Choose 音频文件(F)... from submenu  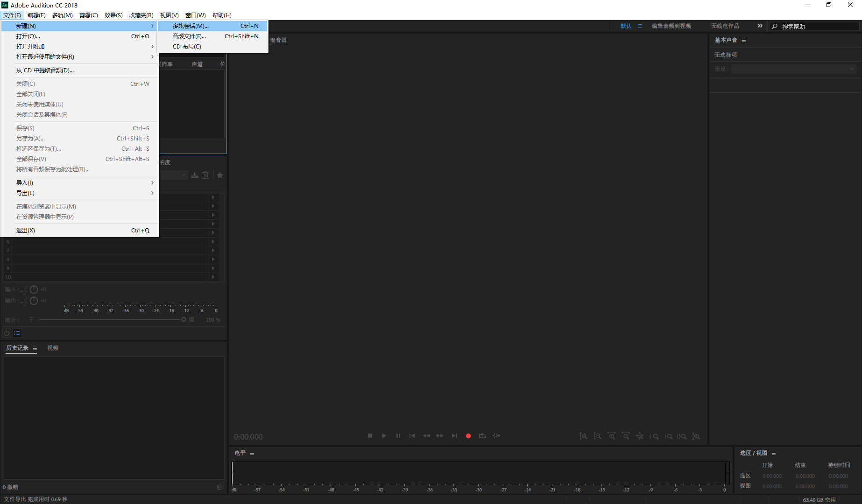tap(212, 36)
